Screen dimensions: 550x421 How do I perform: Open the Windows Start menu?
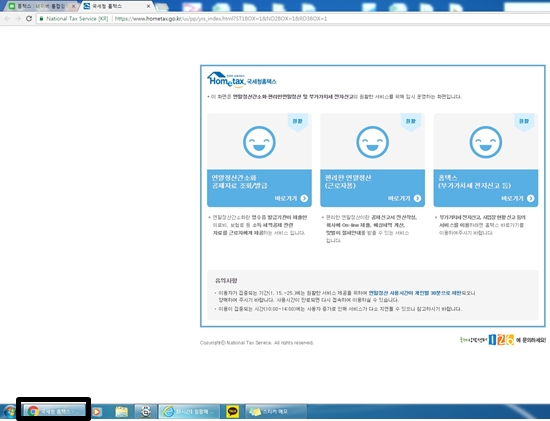point(9,412)
